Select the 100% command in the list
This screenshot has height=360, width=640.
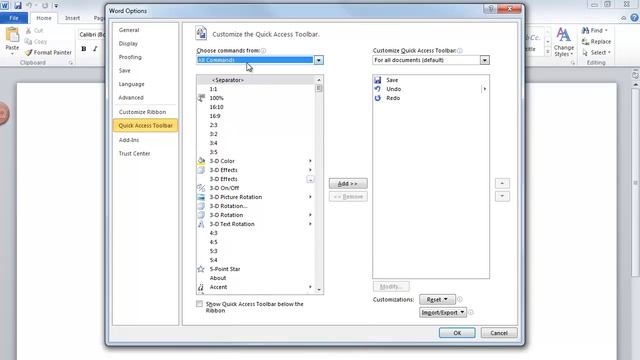coord(256,98)
